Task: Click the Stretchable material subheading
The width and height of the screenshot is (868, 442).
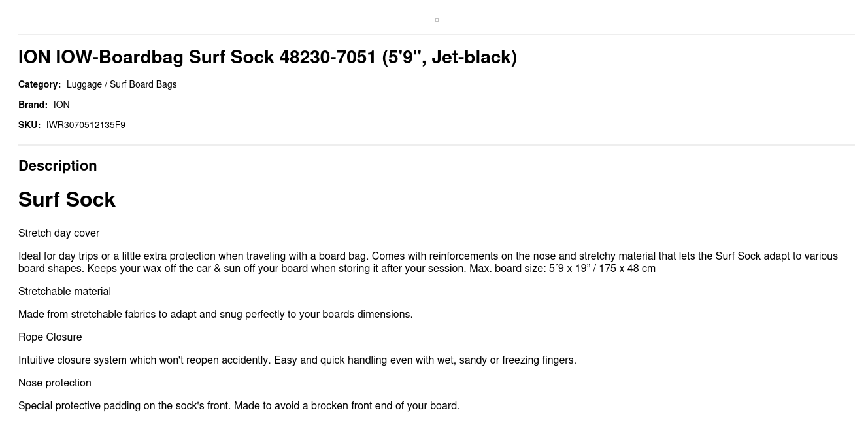Action: click(x=65, y=292)
